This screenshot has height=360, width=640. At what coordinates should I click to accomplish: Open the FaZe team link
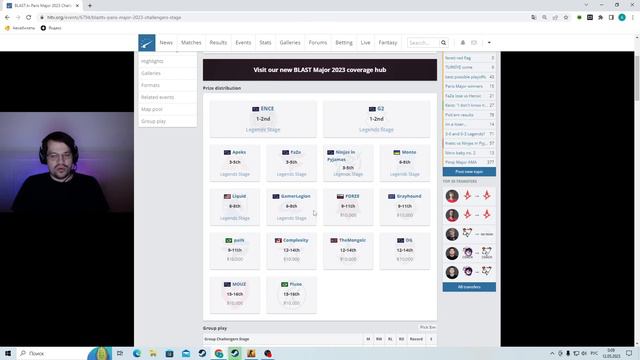coord(296,152)
